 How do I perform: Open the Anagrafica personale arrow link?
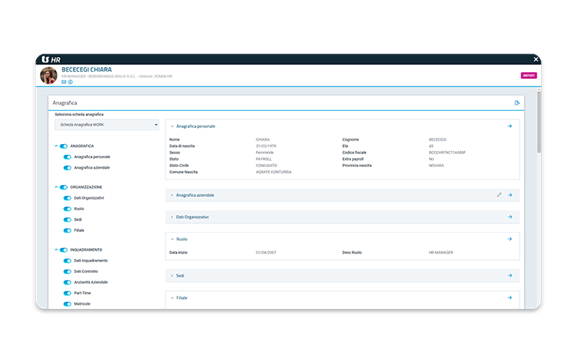(x=510, y=126)
